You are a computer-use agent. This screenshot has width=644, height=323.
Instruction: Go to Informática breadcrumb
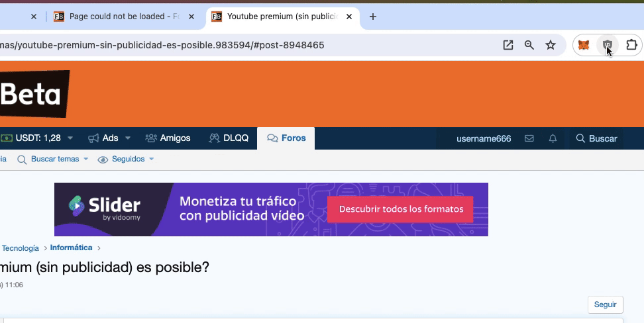pyautogui.click(x=71, y=248)
